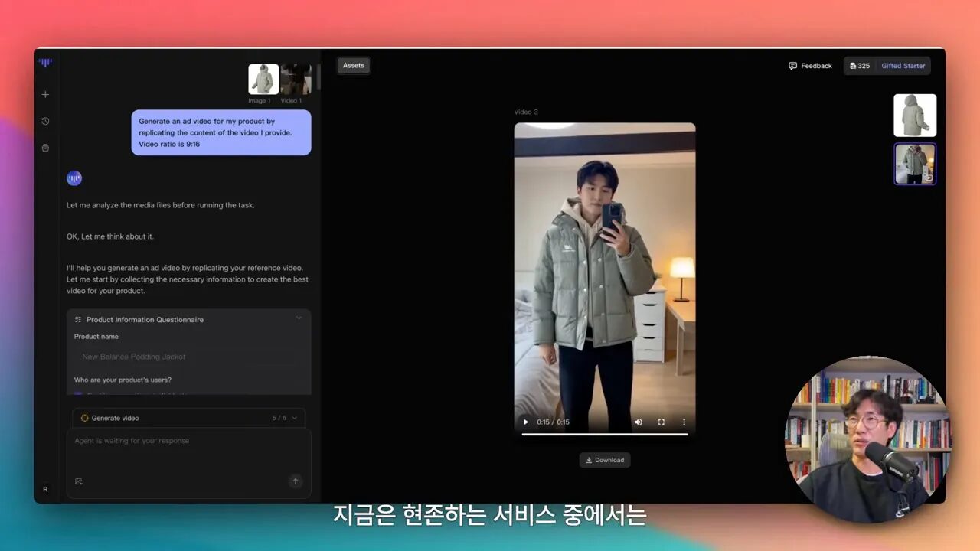
Task: Expand the Generate video step 5/6 panel
Action: point(293,418)
